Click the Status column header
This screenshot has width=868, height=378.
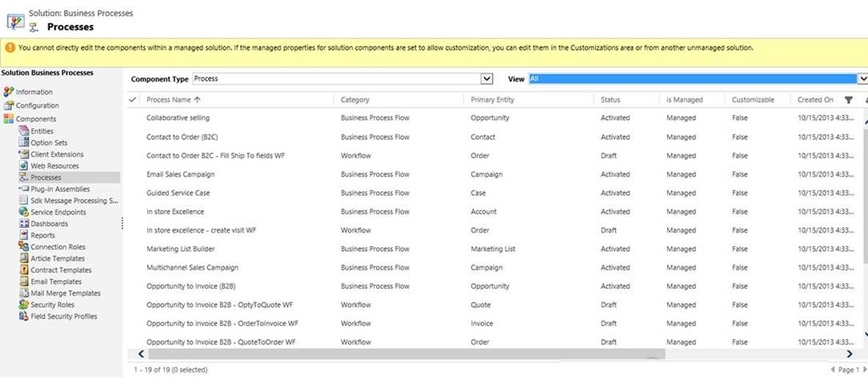610,100
